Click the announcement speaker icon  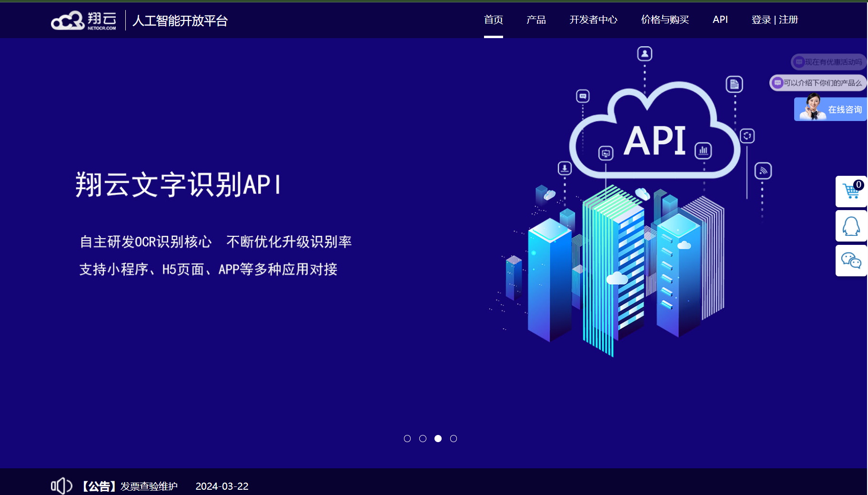coord(61,486)
